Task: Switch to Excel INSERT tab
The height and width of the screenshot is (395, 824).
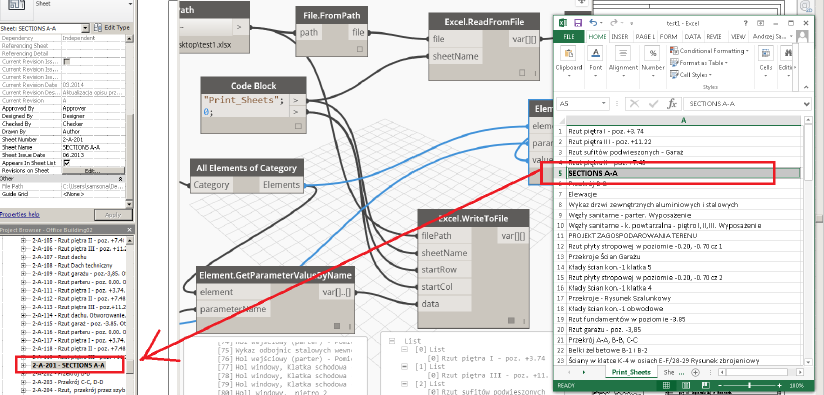Action: (620, 37)
